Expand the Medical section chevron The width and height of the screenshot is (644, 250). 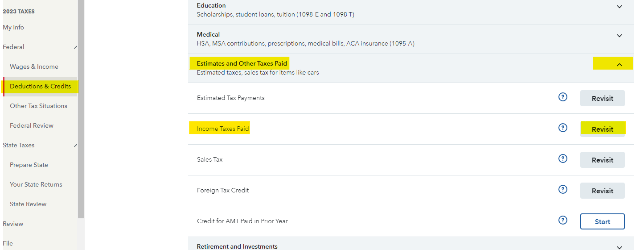click(x=619, y=36)
